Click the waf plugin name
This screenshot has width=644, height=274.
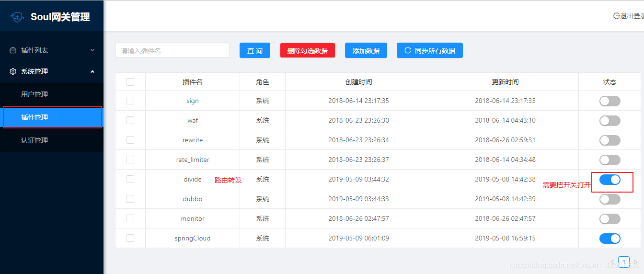coord(193,120)
